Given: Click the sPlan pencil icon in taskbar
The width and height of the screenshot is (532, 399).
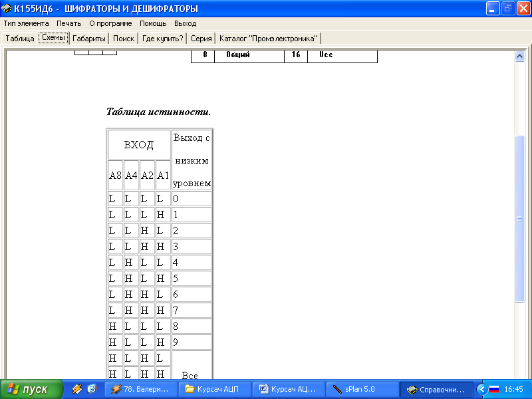Looking at the screenshot, I should [x=337, y=389].
